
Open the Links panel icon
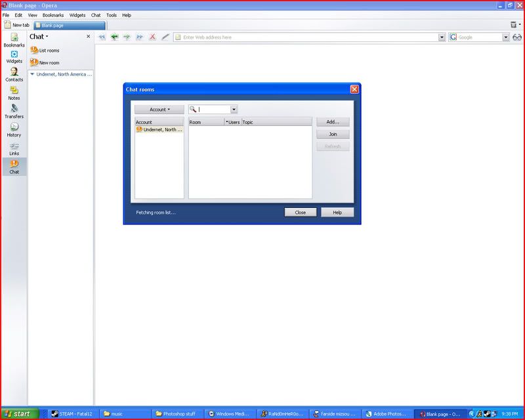point(14,148)
